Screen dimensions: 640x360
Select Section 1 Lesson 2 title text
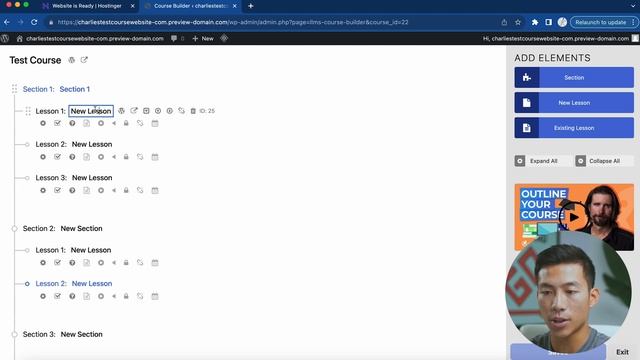point(92,144)
